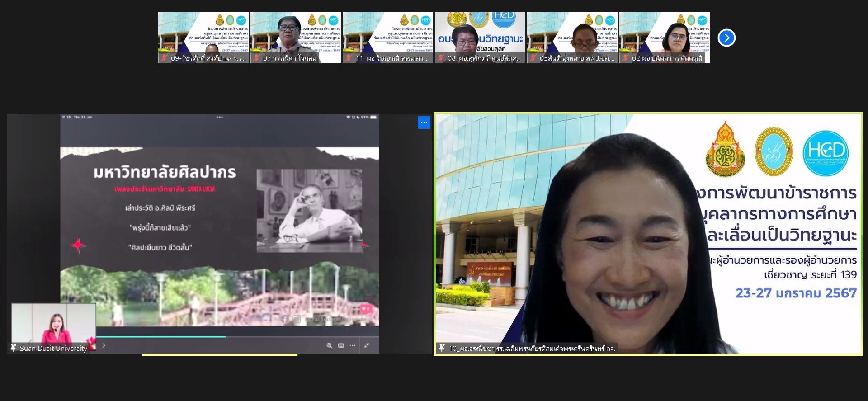The image size is (868, 401).
Task: Click collapse arrows icon in presentation toolbar
Action: (367, 345)
